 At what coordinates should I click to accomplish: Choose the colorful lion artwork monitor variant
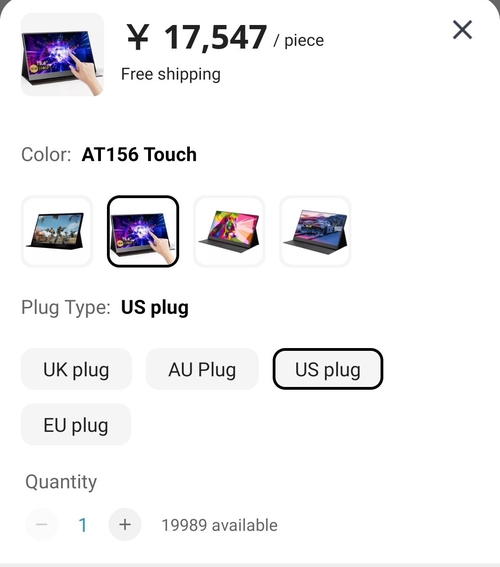229,231
